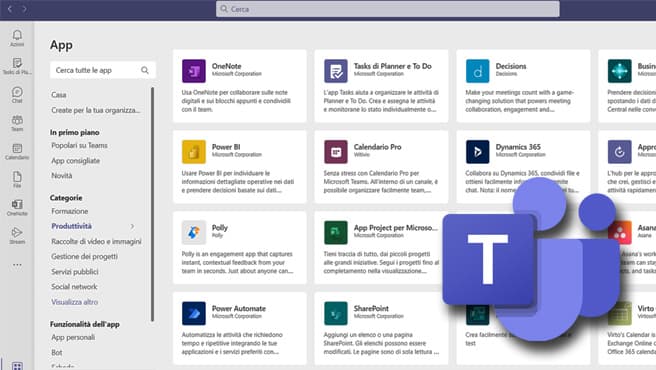This screenshot has height=370, width=656.
Task: Click the Cerca tutte le app field
Action: pyautogui.click(x=102, y=70)
